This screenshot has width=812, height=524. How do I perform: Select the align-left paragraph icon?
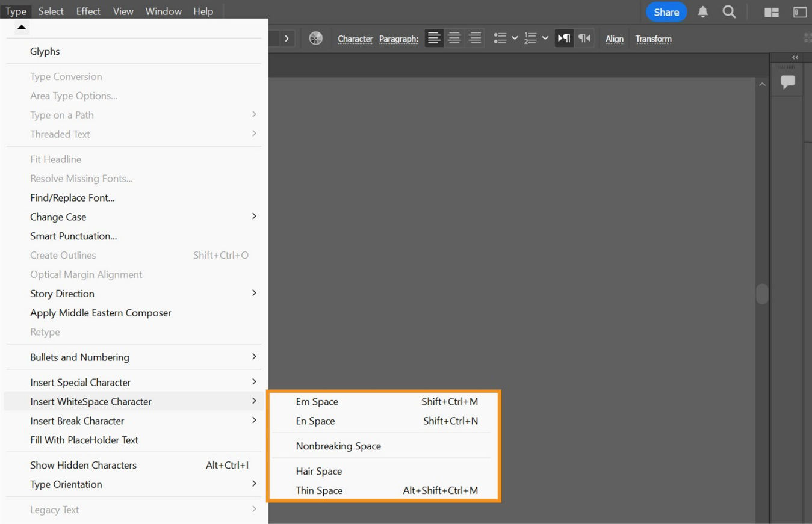[x=433, y=38]
